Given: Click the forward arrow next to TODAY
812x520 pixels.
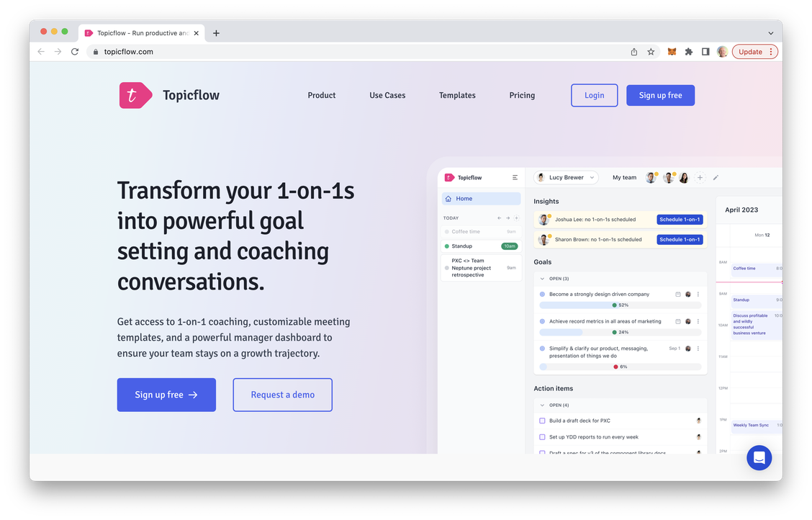Looking at the screenshot, I should point(507,218).
